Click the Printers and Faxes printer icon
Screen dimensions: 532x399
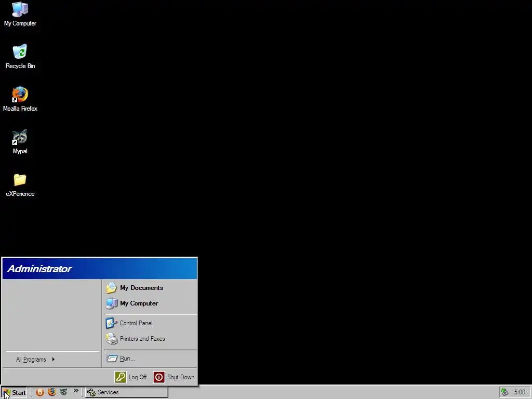[x=112, y=339]
